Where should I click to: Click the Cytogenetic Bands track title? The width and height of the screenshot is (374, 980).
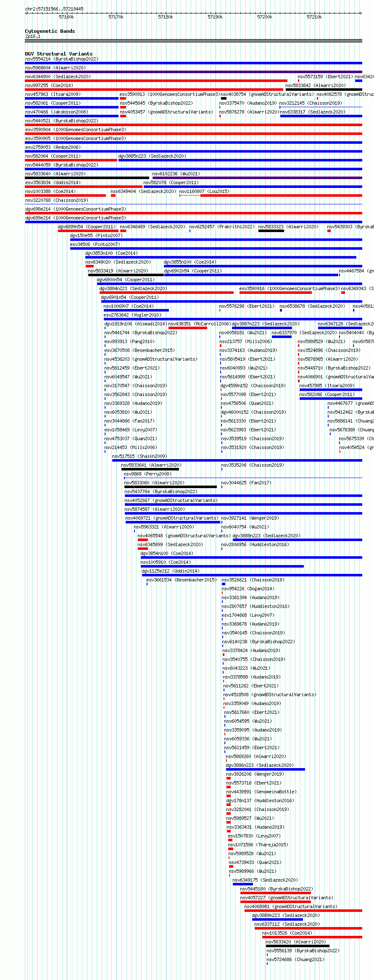point(50,31)
